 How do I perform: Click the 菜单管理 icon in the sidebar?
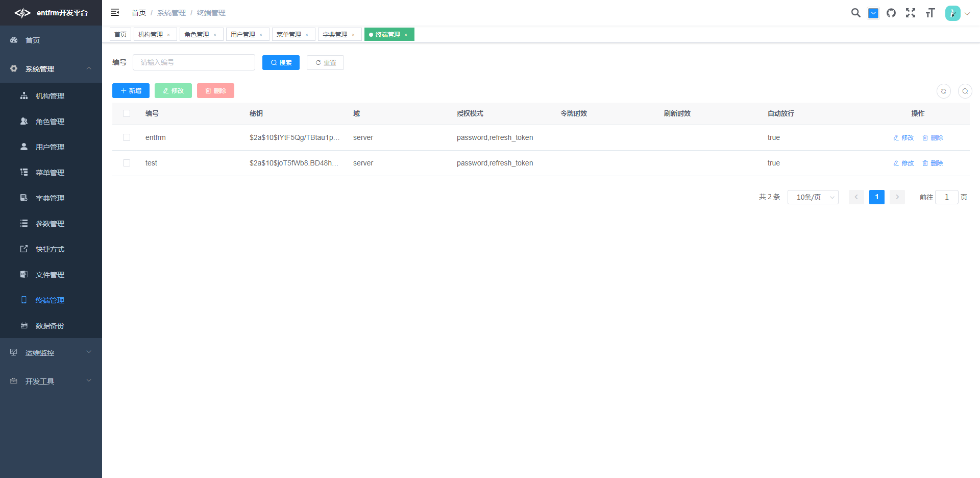tap(24, 172)
